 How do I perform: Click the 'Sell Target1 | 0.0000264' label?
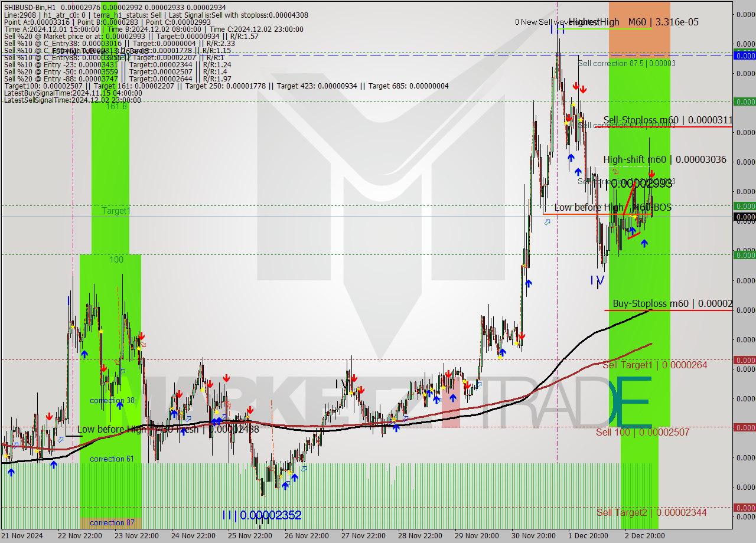point(654,365)
